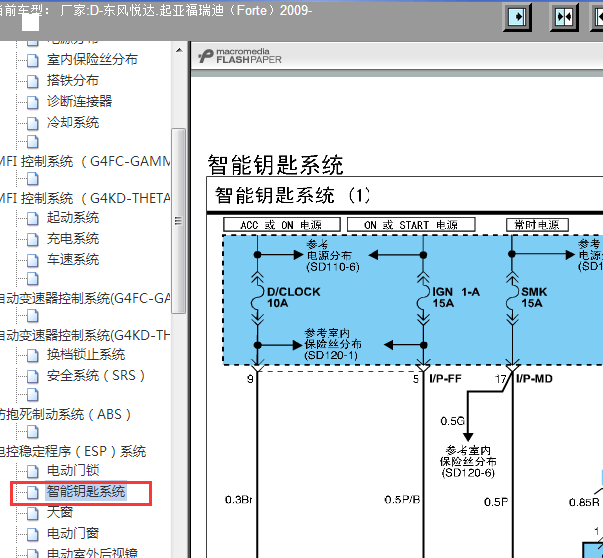Click the 常时电源 label box

point(537,225)
